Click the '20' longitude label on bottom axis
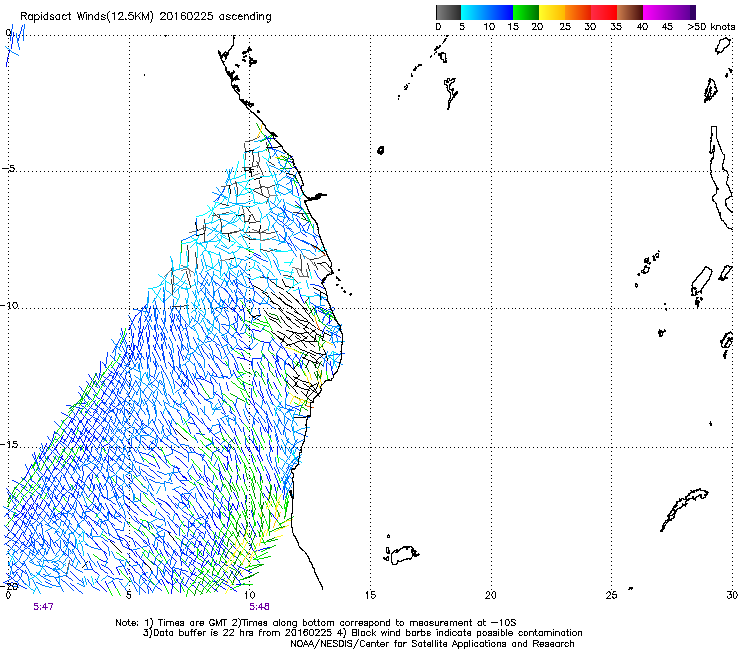Screen dimensions: 740x650 pyautogui.click(x=491, y=595)
